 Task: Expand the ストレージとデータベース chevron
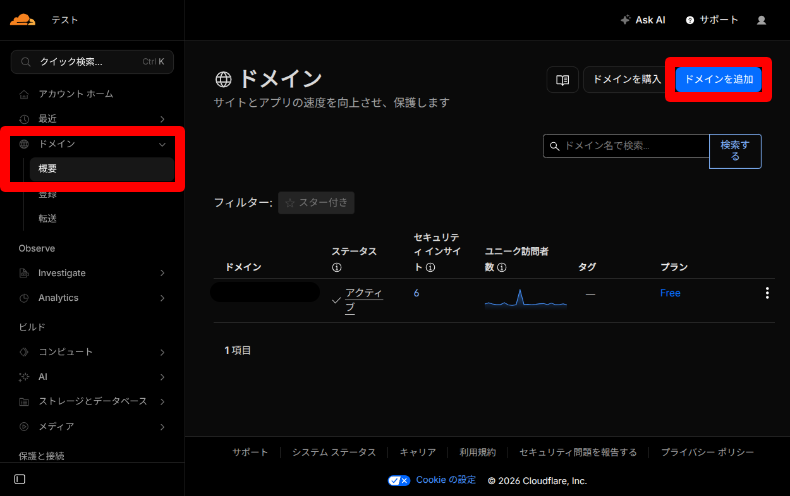coord(162,402)
